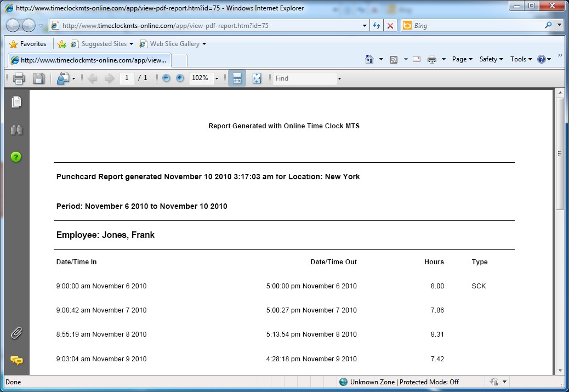This screenshot has height=392, width=569.
Task: Click the vertical scrollbar thumb
Action: coord(560,154)
